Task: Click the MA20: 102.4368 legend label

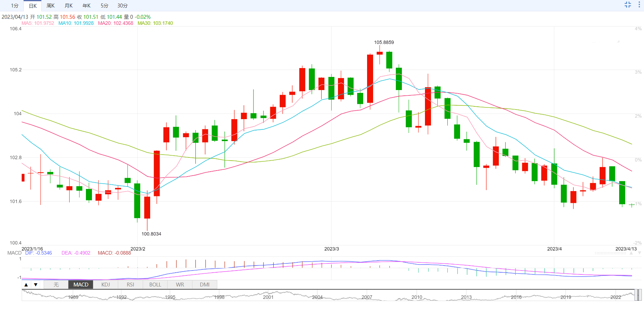Action: coord(116,23)
